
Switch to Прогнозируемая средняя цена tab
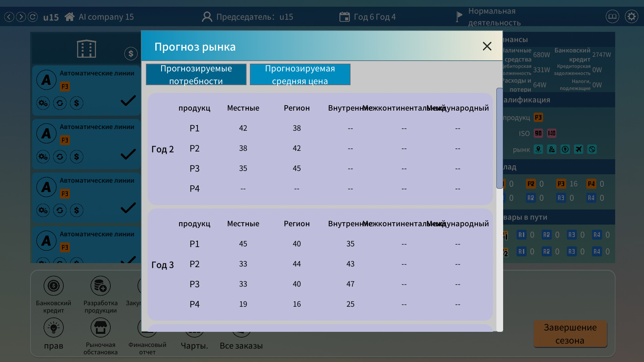pos(300,74)
